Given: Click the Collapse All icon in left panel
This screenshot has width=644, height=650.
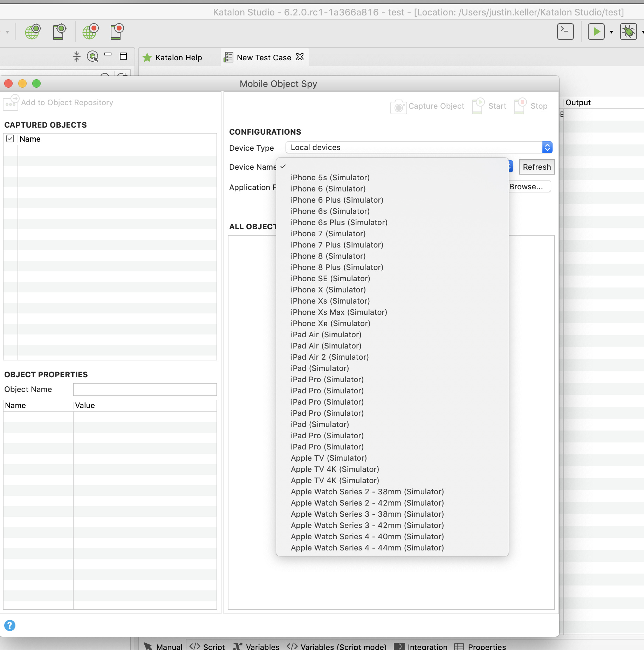Looking at the screenshot, I should [77, 56].
